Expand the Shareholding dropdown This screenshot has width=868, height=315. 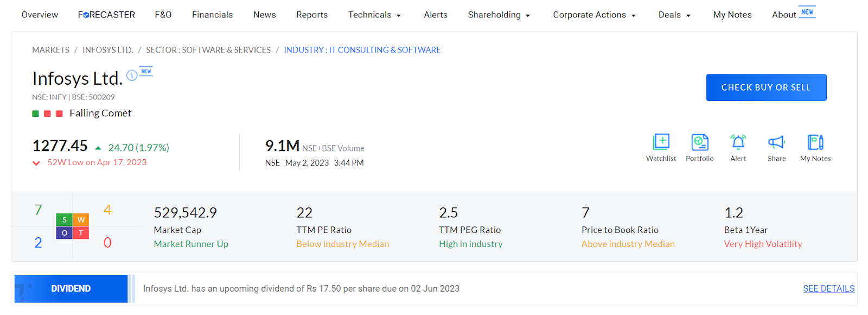[x=499, y=15]
